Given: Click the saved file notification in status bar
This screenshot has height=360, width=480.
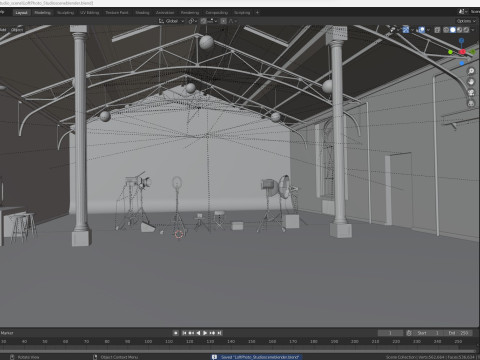Looking at the screenshot, I should point(257,357).
